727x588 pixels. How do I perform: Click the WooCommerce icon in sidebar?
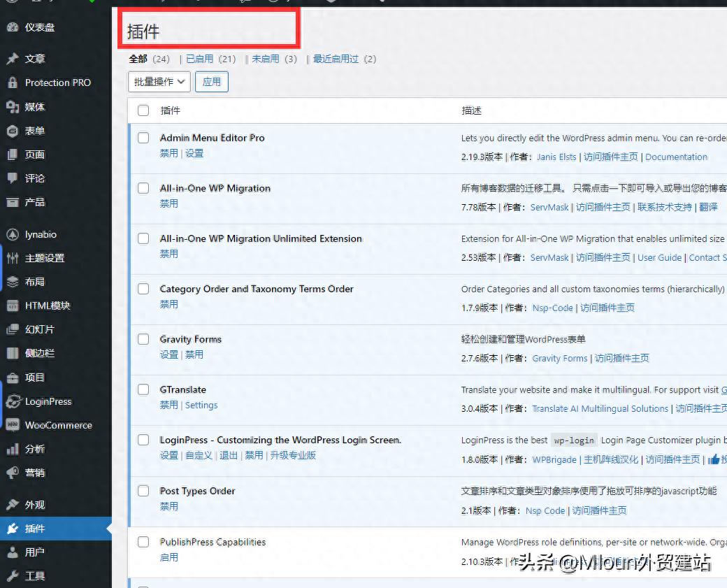click(x=12, y=425)
